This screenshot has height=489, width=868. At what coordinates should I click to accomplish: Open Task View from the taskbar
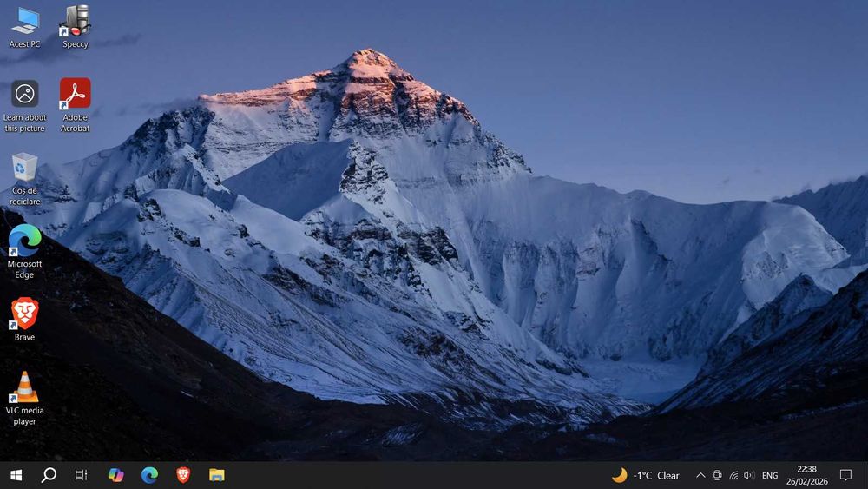pyautogui.click(x=82, y=475)
